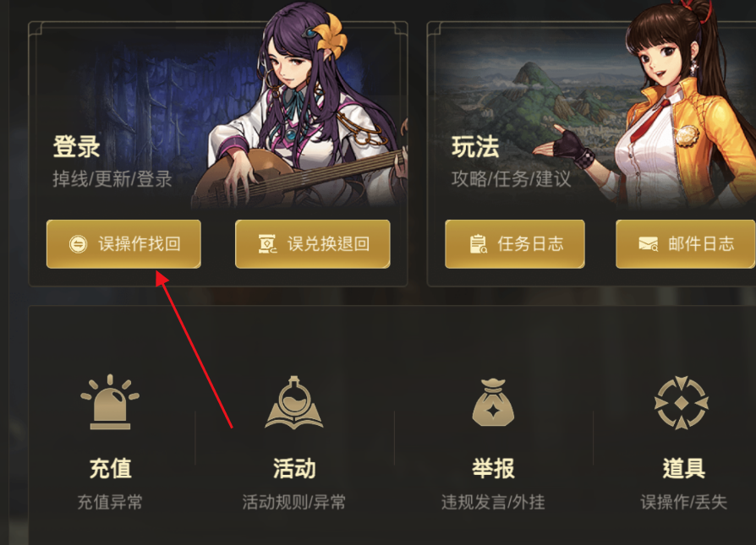Viewport: 756px width, 545px height.
Task: Select the 充值 category label
Action: 111,468
